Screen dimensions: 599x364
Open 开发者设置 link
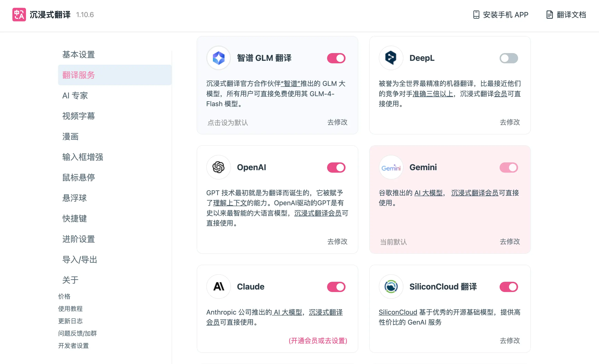73,346
